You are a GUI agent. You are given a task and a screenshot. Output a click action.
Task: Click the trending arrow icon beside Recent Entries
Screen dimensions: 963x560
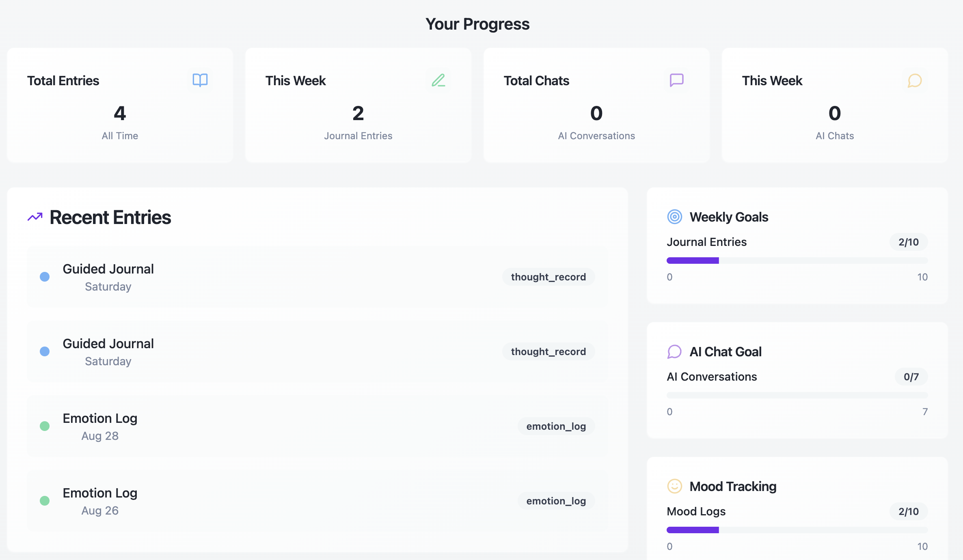35,217
